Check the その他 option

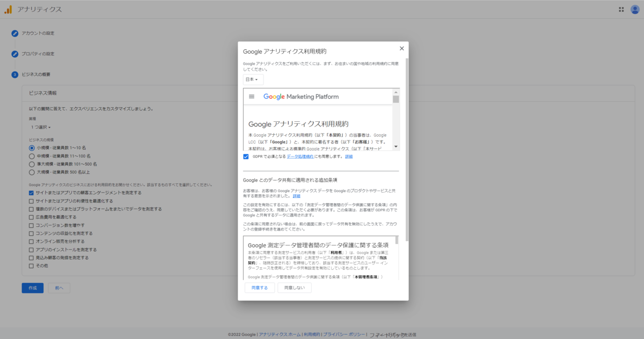click(32, 266)
